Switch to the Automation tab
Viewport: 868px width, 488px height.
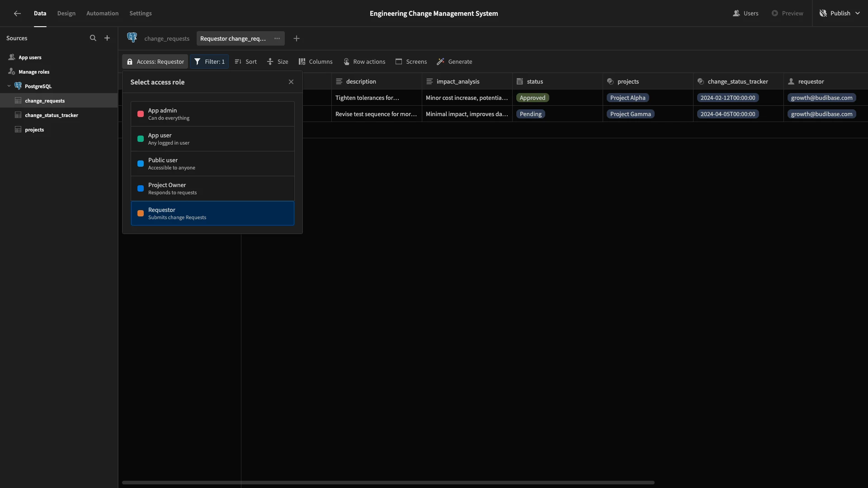click(x=102, y=14)
